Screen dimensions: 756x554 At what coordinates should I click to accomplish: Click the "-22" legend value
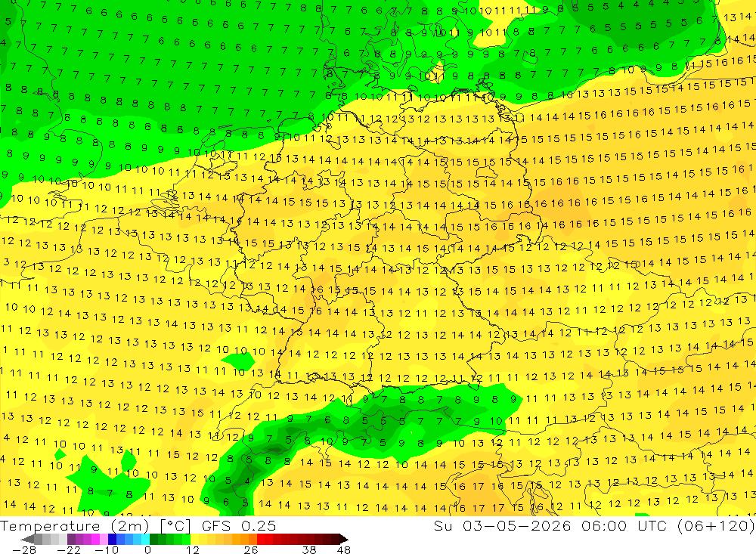(x=69, y=549)
